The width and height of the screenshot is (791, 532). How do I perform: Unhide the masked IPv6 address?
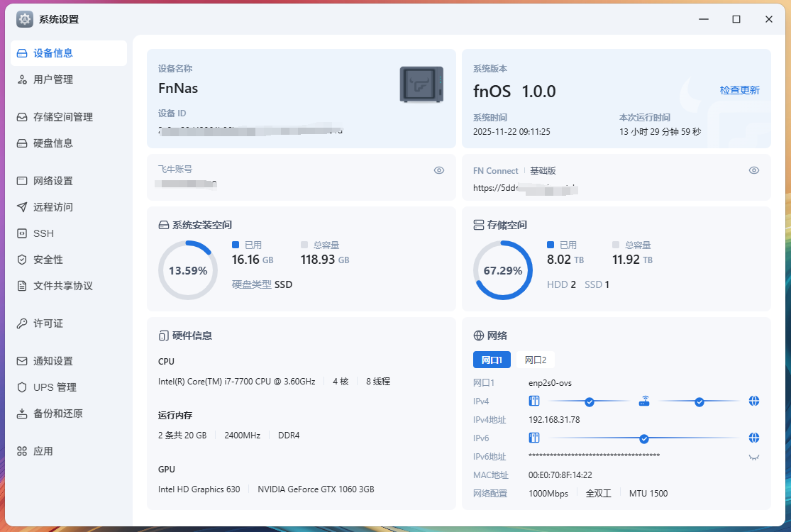click(754, 457)
